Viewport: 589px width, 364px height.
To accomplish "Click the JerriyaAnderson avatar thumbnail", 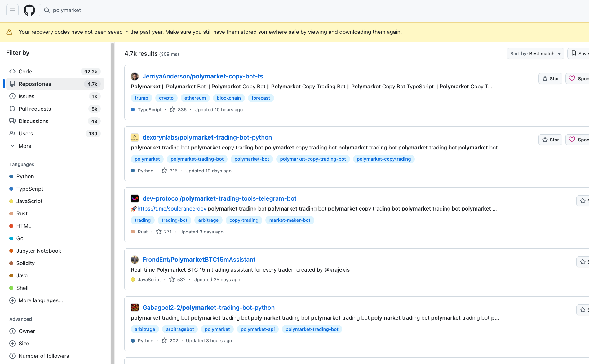I will click(x=135, y=76).
